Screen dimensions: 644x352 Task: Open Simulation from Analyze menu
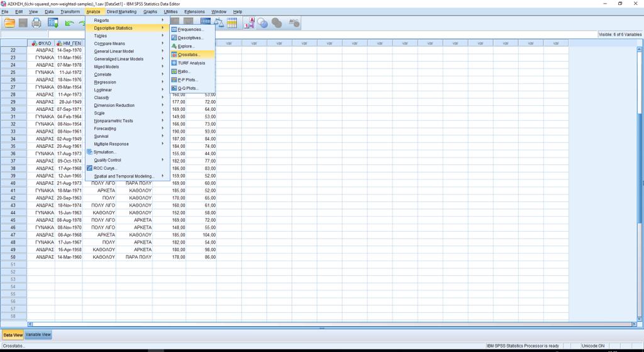(127, 152)
